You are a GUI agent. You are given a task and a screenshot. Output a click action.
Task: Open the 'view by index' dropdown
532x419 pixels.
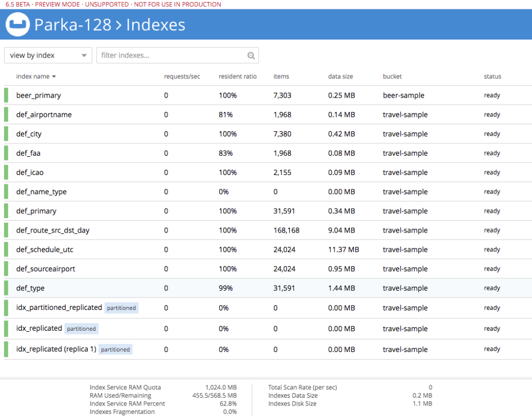48,55
